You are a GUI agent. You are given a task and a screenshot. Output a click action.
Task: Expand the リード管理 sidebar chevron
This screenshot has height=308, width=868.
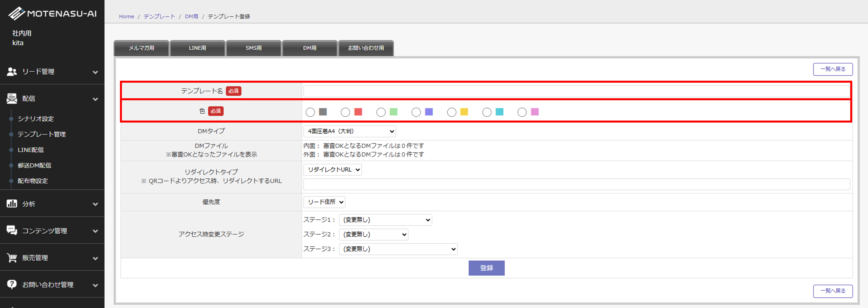(95, 72)
